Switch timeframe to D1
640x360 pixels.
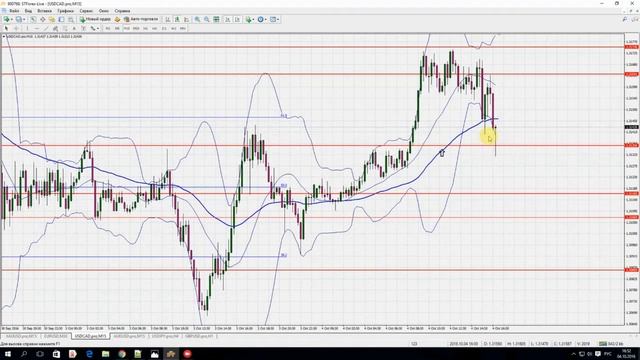point(164,29)
